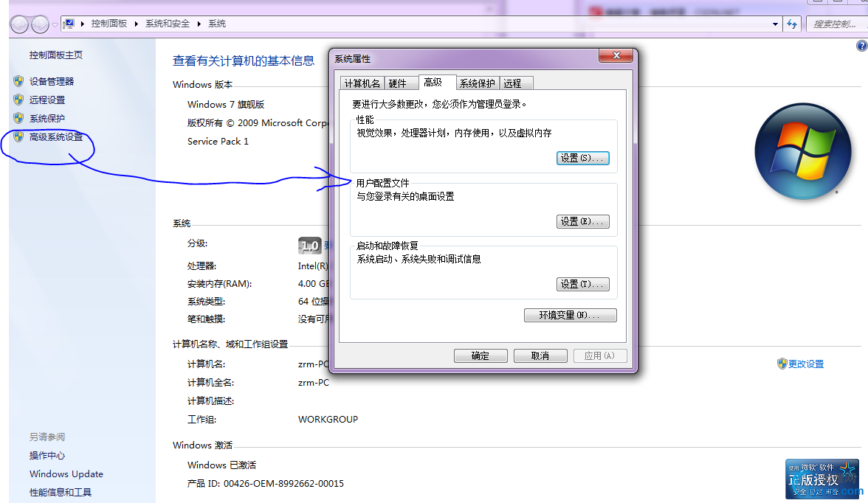This screenshot has height=503, width=868.
Task: Open performance 设置(S) button
Action: coord(583,159)
